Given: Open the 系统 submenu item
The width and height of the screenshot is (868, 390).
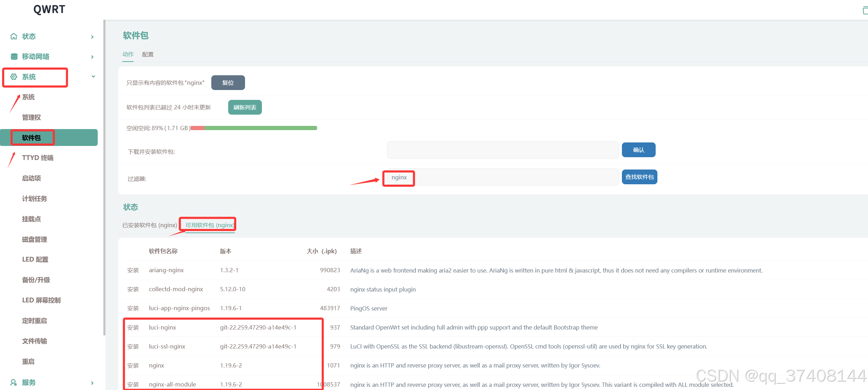Looking at the screenshot, I should pyautogui.click(x=28, y=97).
